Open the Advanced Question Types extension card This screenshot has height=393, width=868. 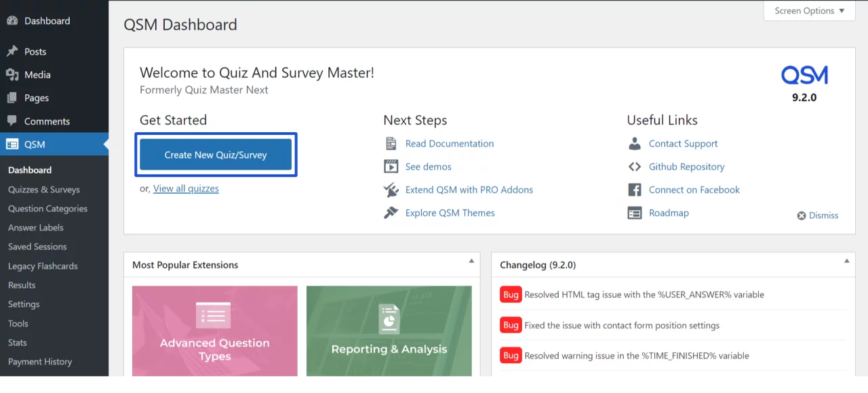(215, 331)
